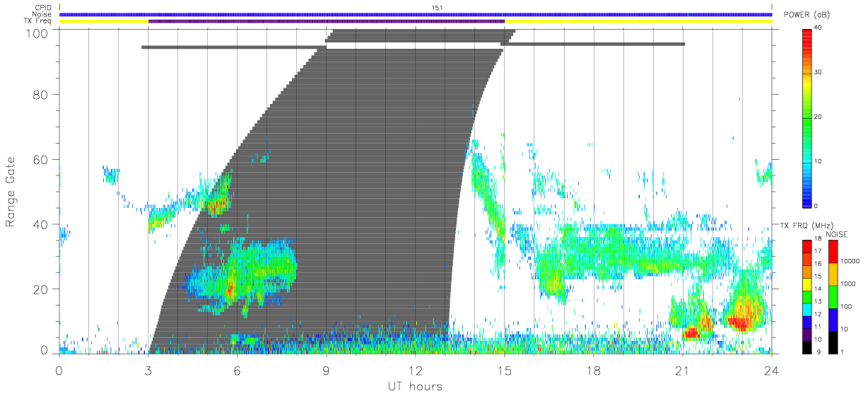Click y-axis tick label '20'
Viewport: 868px width, 401px height.
click(x=42, y=289)
